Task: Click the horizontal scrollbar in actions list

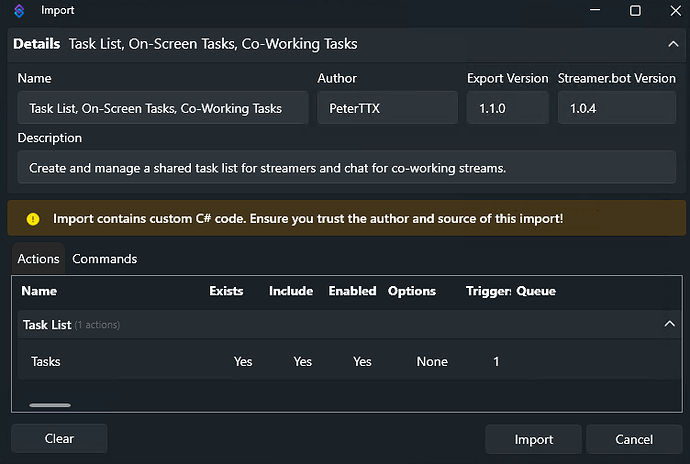Action: pos(50,405)
